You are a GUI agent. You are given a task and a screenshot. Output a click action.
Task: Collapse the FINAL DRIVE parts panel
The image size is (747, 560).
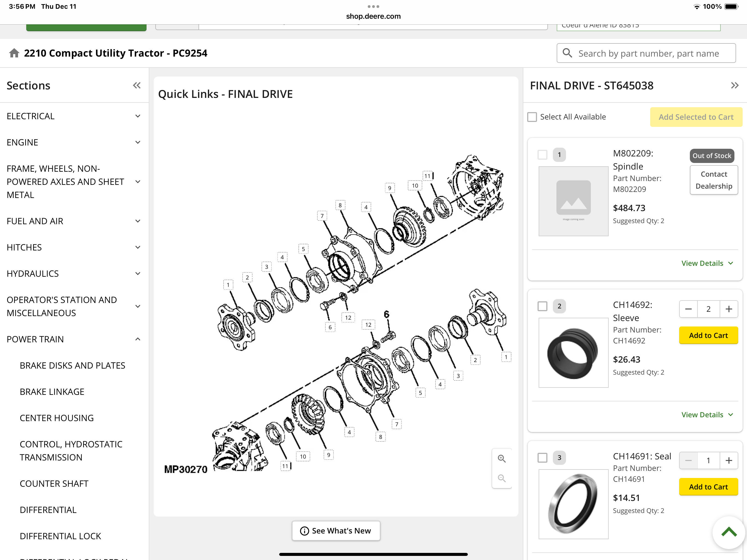[x=734, y=86]
